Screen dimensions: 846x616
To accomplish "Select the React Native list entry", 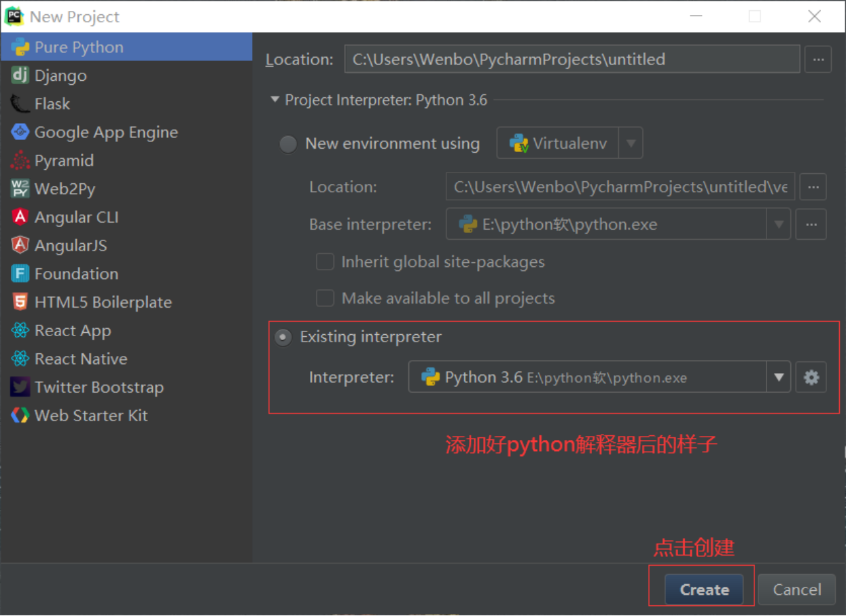I will click(x=126, y=359).
